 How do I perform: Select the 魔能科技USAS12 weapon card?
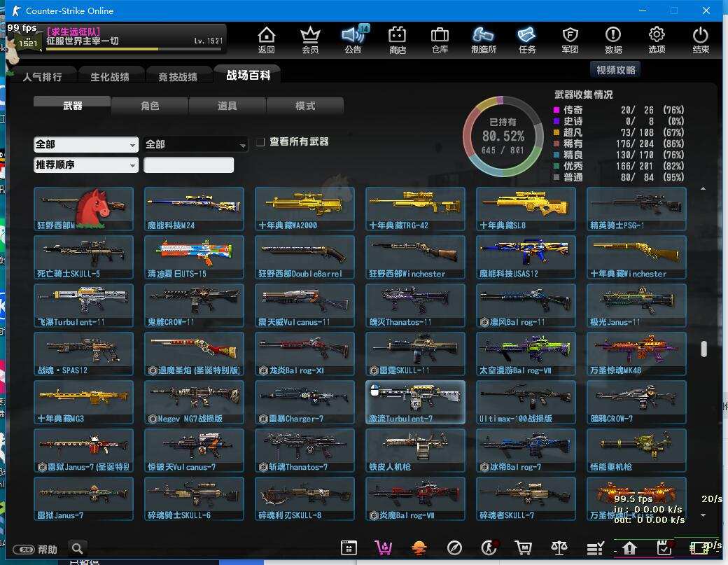pos(526,257)
